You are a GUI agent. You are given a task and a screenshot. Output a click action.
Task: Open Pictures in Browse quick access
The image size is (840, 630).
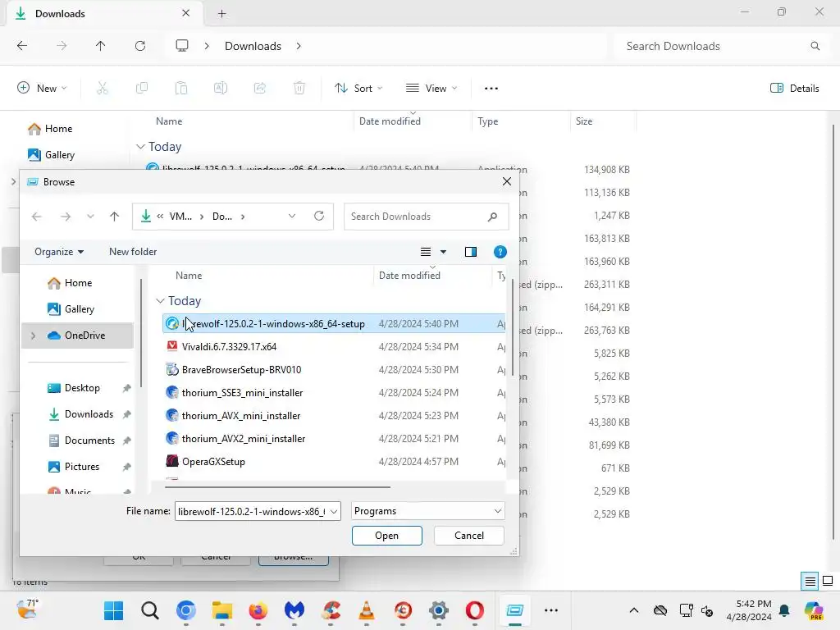click(x=81, y=467)
